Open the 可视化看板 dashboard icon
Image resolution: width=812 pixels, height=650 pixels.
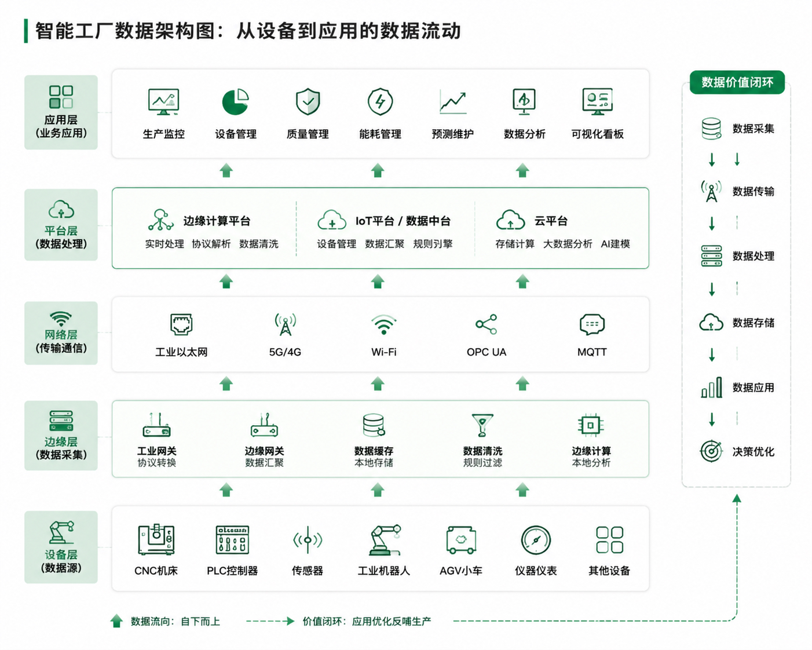coord(597,102)
